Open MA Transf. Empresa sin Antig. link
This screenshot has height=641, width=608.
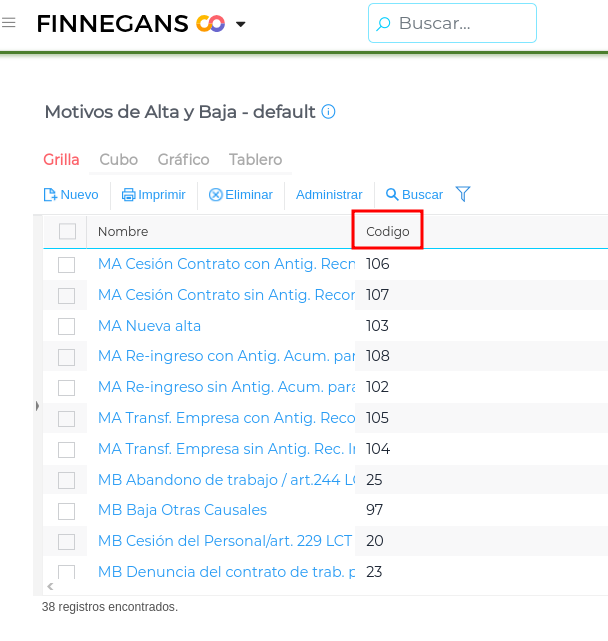[x=227, y=449]
